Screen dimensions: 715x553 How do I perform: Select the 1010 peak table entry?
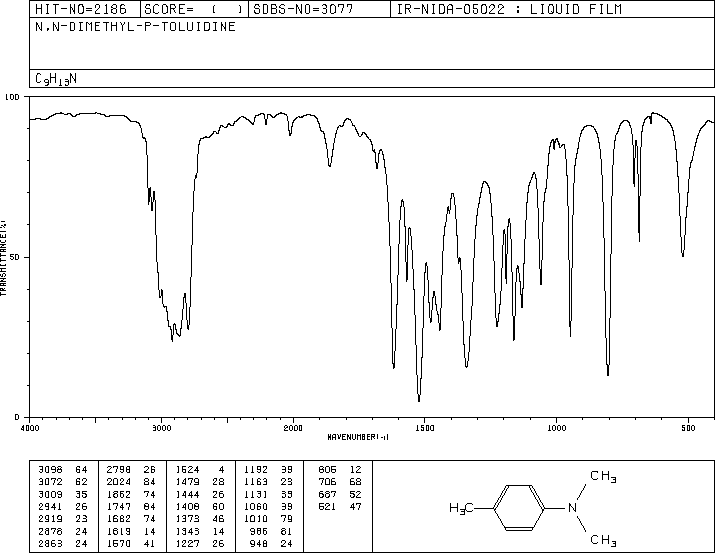(x=256, y=519)
